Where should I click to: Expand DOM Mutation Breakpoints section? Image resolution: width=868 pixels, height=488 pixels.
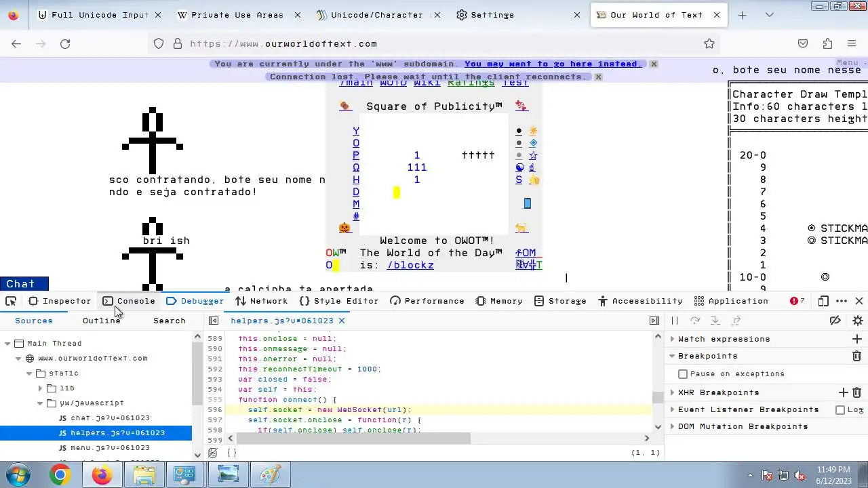pyautogui.click(x=673, y=426)
